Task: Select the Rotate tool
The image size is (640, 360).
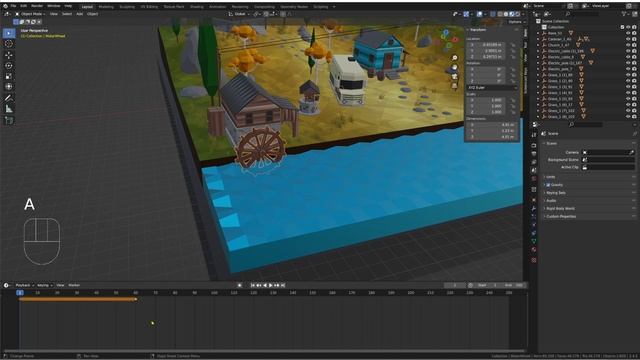Action: (x=9, y=66)
